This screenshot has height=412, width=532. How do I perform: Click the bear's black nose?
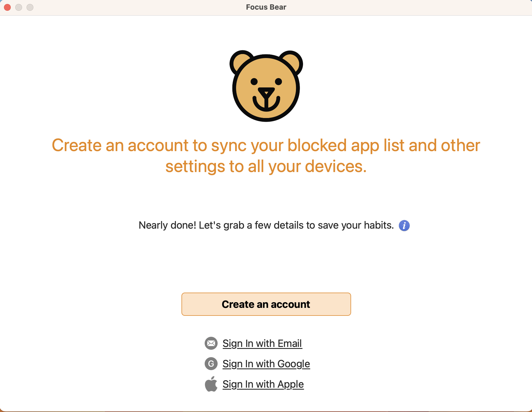pyautogui.click(x=266, y=92)
